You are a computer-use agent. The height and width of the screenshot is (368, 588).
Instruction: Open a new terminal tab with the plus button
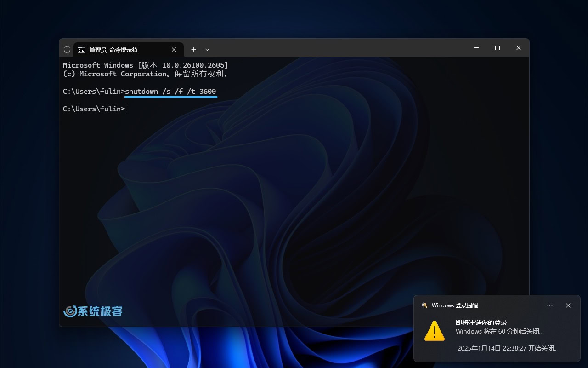pyautogui.click(x=193, y=50)
